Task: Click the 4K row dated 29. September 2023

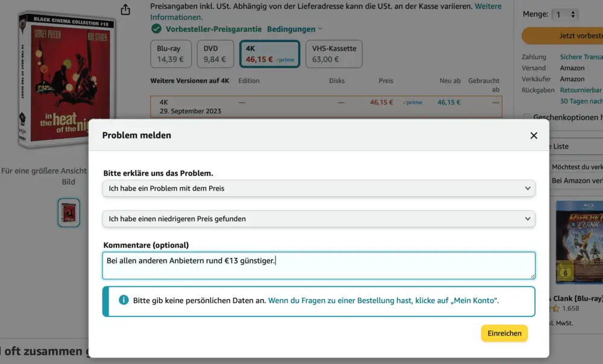Action: pos(326,107)
